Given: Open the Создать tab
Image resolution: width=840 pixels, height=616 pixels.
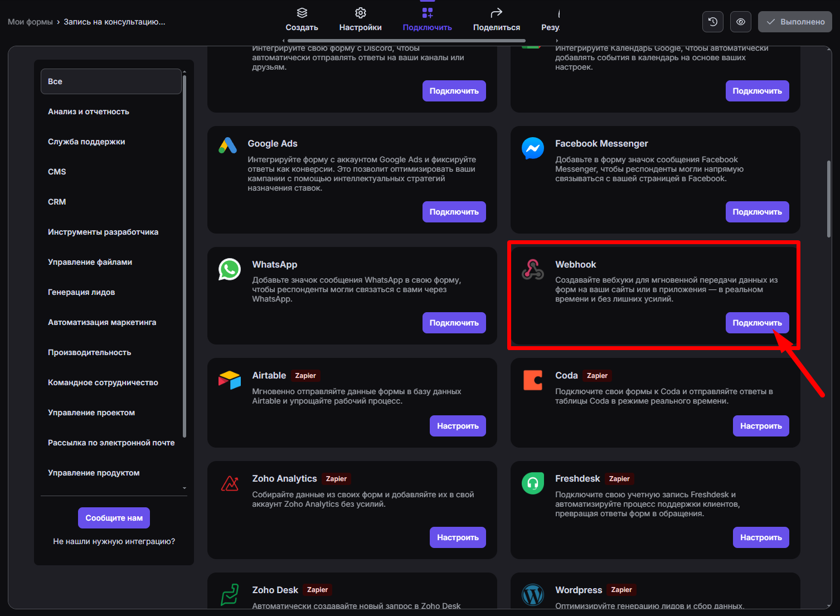Looking at the screenshot, I should (302, 20).
